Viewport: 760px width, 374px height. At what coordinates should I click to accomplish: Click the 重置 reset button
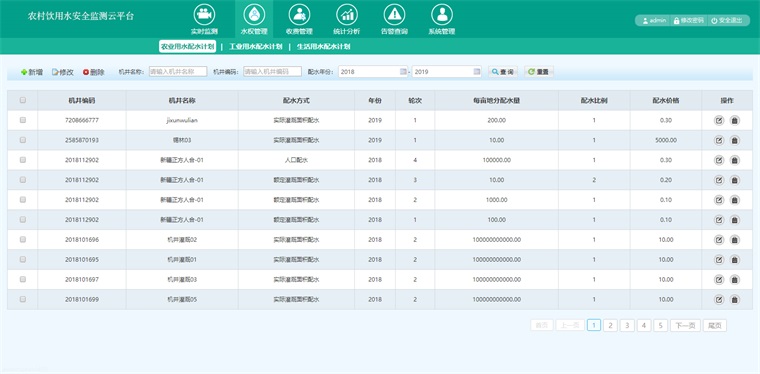(538, 72)
